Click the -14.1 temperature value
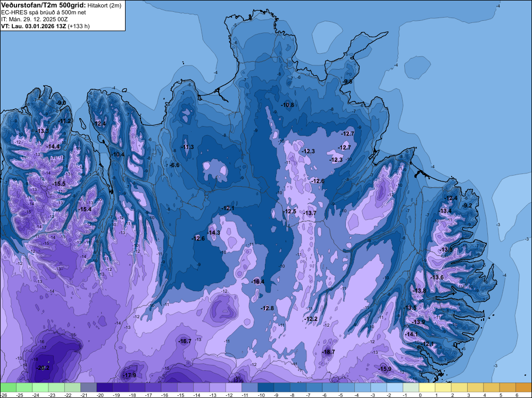The height and width of the screenshot is (398, 532). tap(412, 334)
